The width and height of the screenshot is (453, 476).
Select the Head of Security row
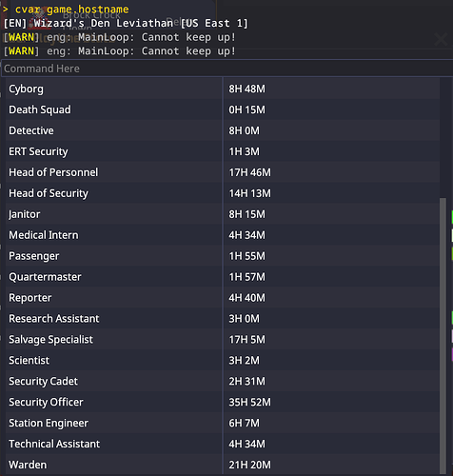tap(223, 193)
